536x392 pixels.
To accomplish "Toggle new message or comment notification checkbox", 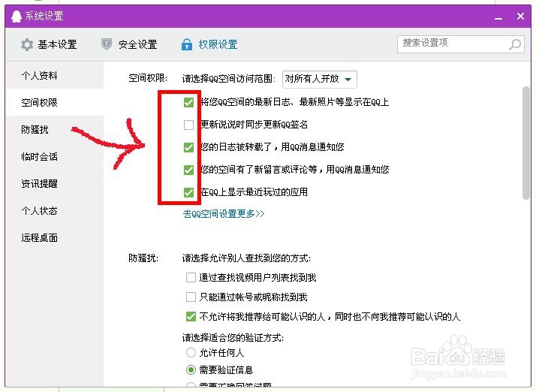I will pyautogui.click(x=188, y=170).
